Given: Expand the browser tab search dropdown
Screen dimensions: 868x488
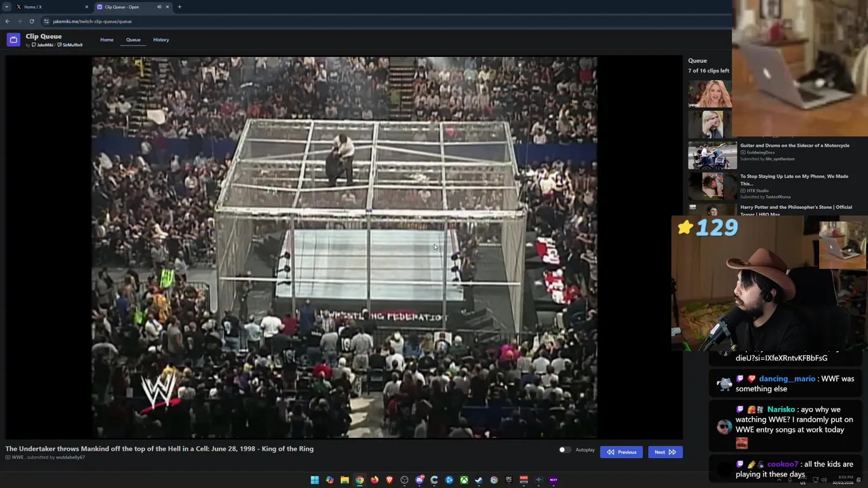Looking at the screenshot, I should pos(7,7).
